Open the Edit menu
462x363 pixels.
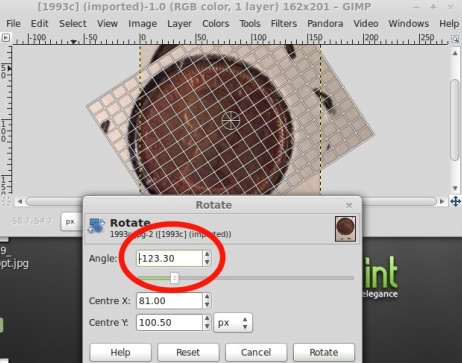(x=39, y=24)
